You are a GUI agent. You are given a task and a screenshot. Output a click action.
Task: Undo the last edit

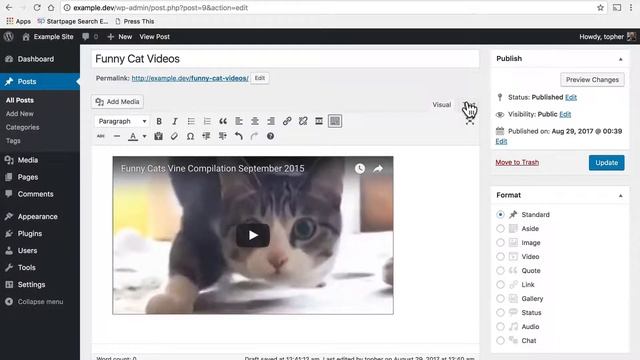[x=239, y=136]
